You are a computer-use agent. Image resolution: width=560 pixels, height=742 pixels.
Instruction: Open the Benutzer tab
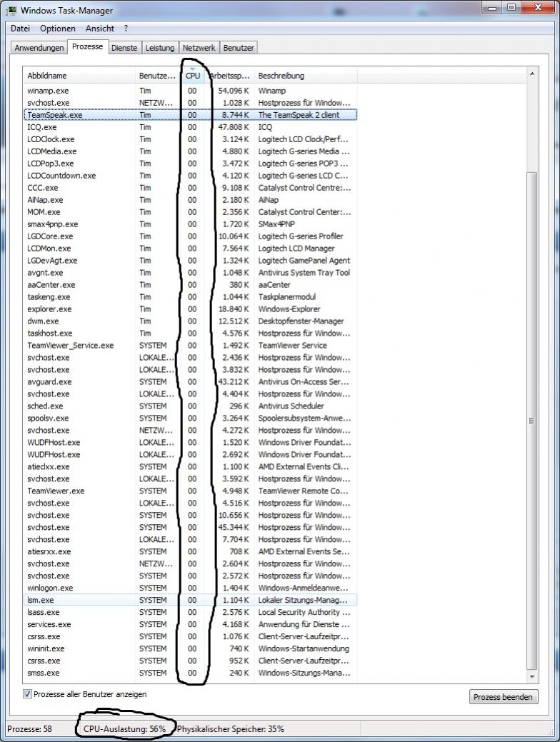[239, 48]
